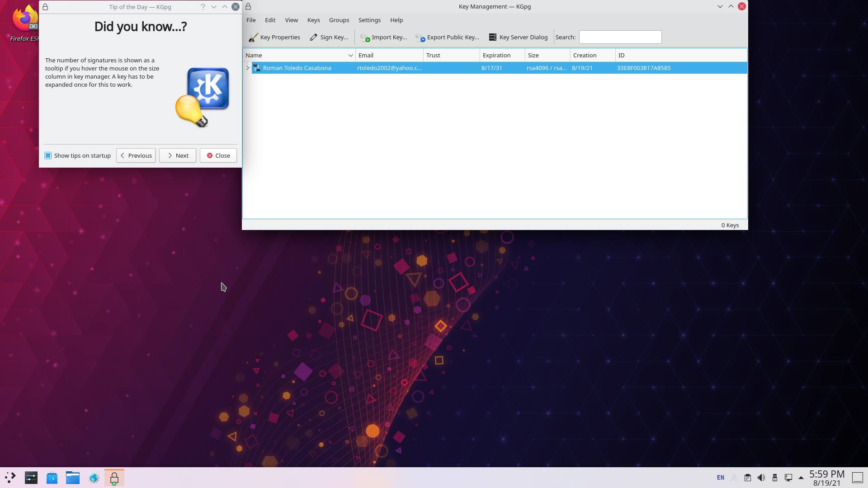Click the 0 Keys status bar text
The image size is (868, 488).
click(730, 225)
